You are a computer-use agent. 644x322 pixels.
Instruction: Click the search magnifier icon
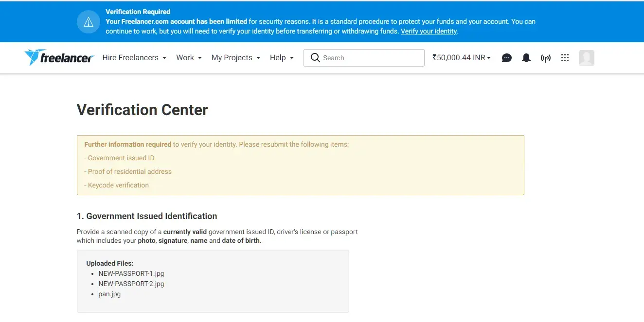pos(315,58)
